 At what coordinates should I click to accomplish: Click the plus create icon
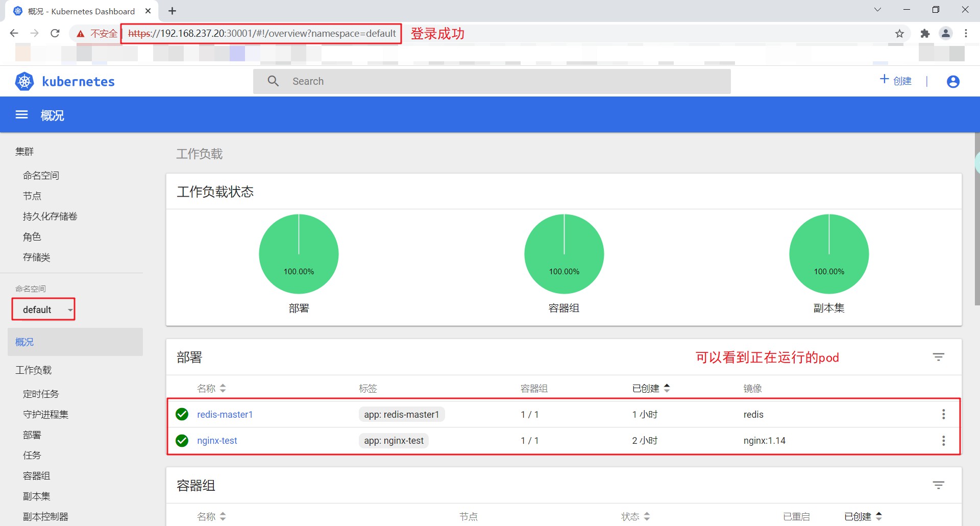(x=885, y=79)
